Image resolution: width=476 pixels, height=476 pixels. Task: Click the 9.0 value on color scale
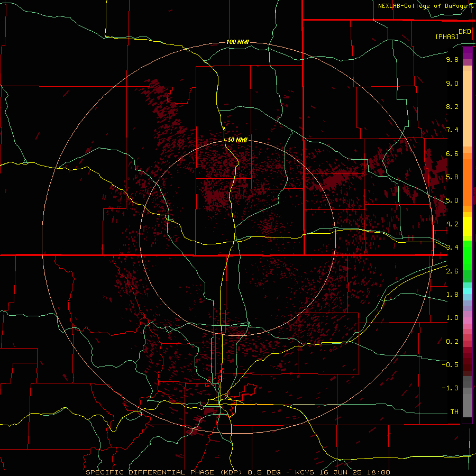(452, 83)
